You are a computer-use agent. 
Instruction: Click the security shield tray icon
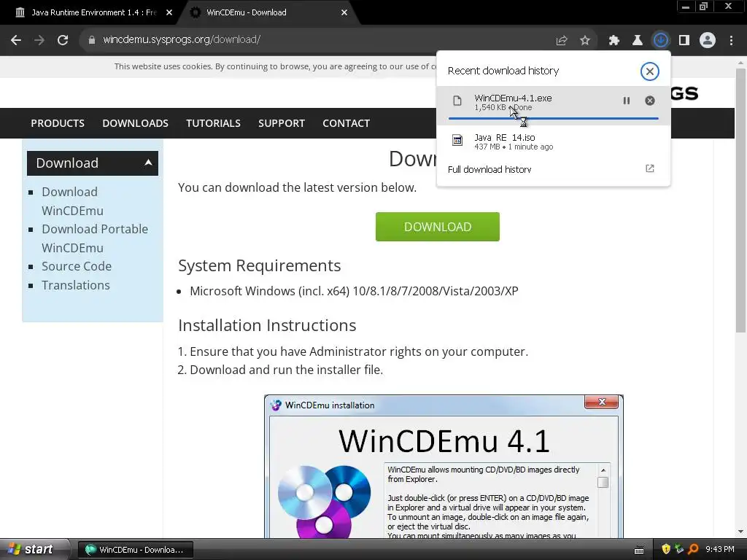(x=665, y=549)
